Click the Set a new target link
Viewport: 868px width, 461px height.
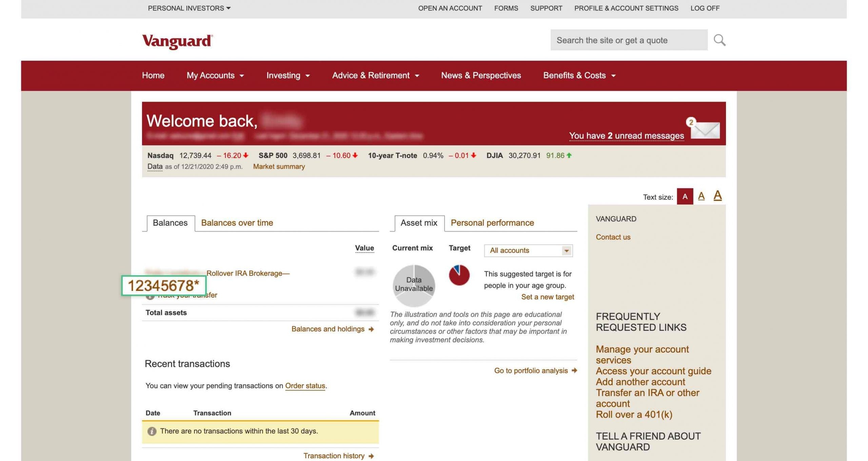click(x=547, y=297)
